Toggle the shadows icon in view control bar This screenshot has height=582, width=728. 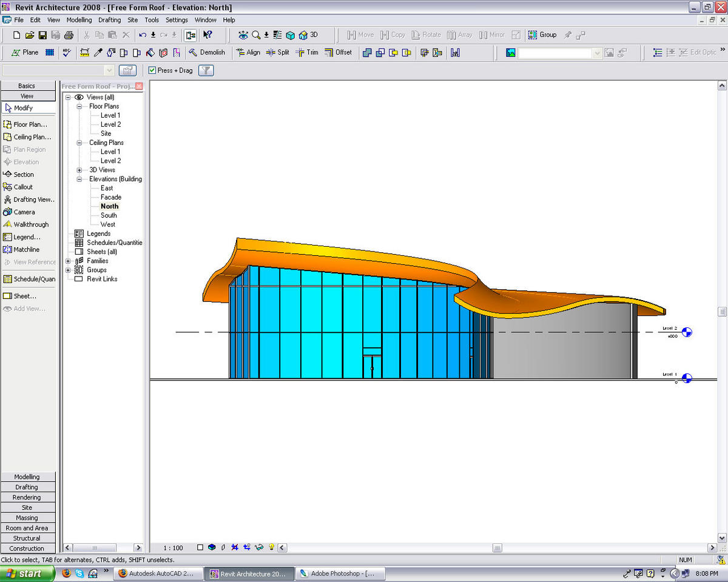223,547
